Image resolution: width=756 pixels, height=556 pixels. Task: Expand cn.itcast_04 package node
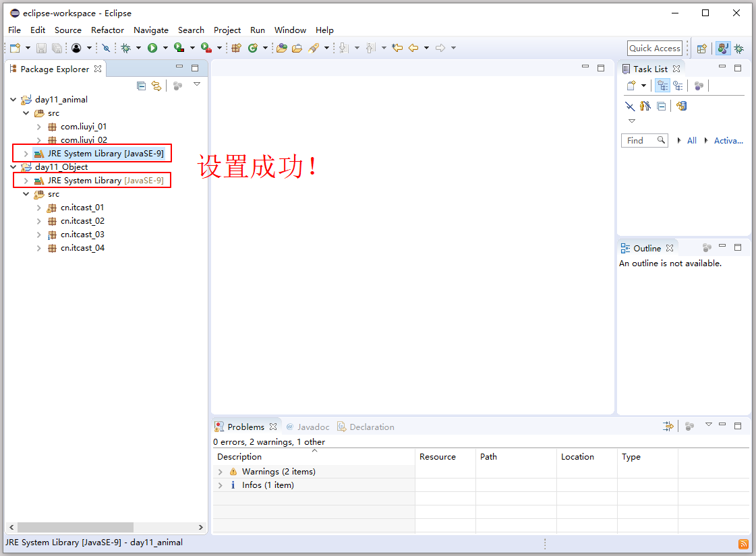pyautogui.click(x=38, y=248)
